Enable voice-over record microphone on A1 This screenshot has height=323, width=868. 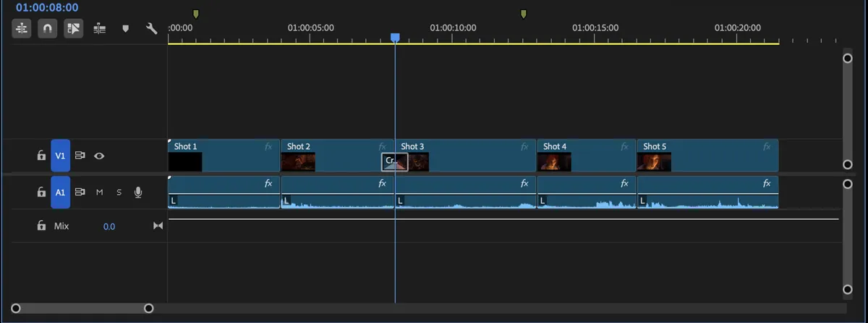138,193
